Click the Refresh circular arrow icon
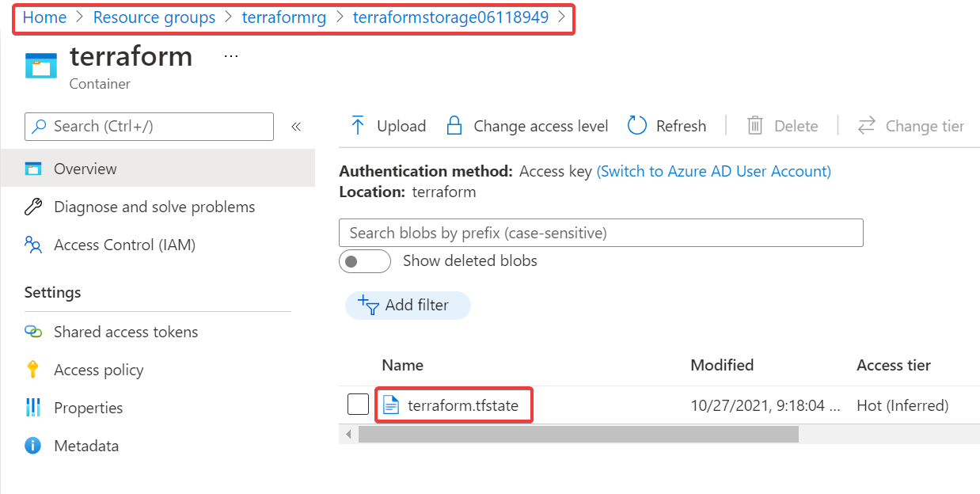980x494 pixels. tap(637, 126)
